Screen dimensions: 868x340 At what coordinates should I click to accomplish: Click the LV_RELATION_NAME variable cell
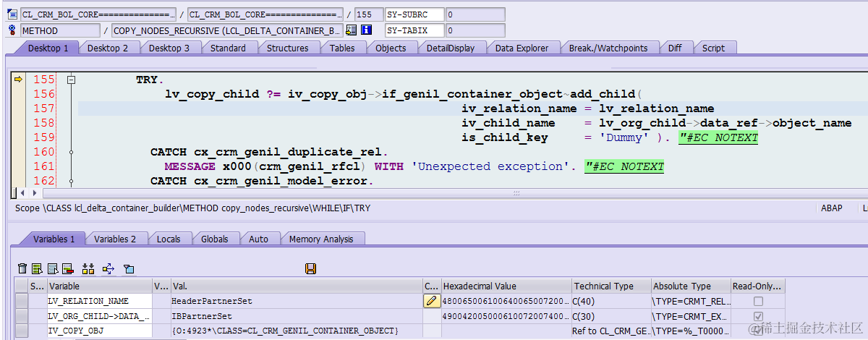(99, 301)
